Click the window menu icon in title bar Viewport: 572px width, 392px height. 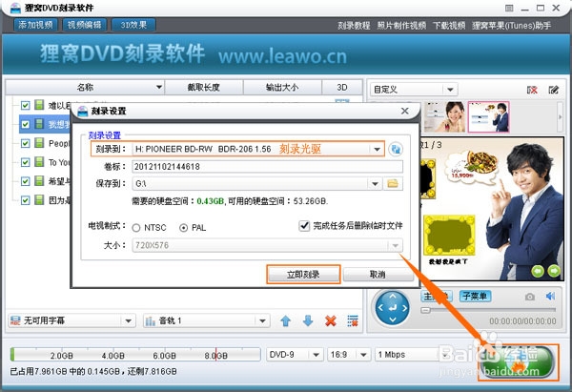[509, 8]
